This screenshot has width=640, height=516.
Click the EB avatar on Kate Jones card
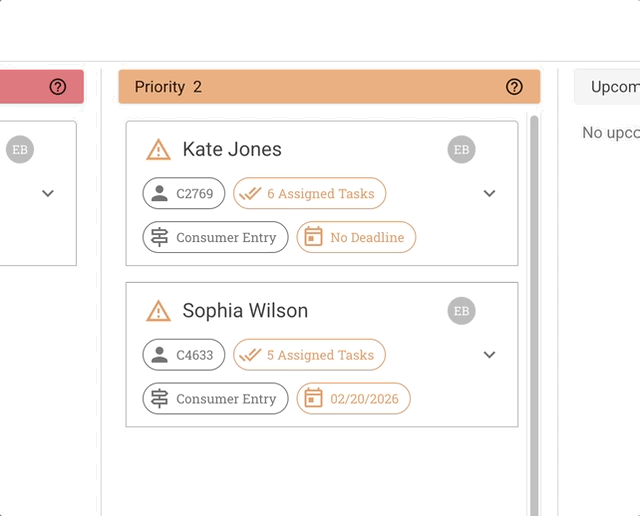(461, 150)
